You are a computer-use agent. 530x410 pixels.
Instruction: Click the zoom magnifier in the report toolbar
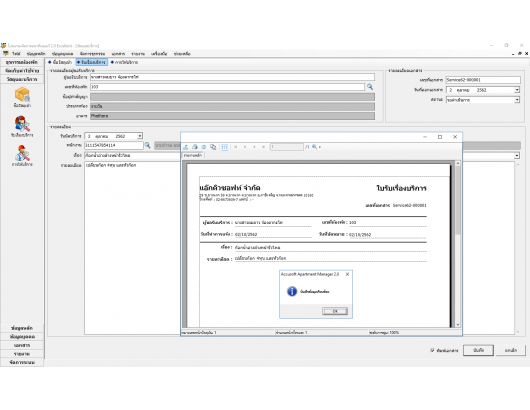click(x=314, y=147)
